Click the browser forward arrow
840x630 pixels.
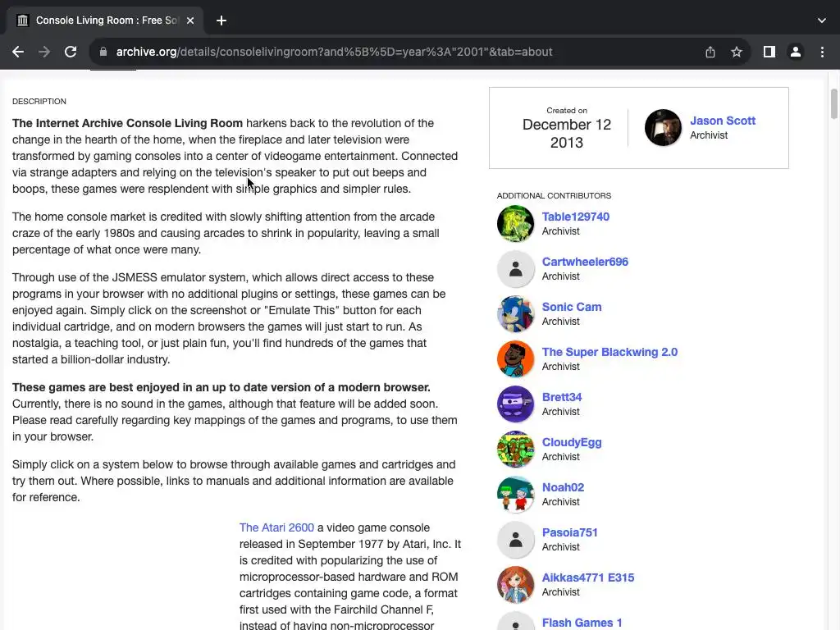pos(44,52)
